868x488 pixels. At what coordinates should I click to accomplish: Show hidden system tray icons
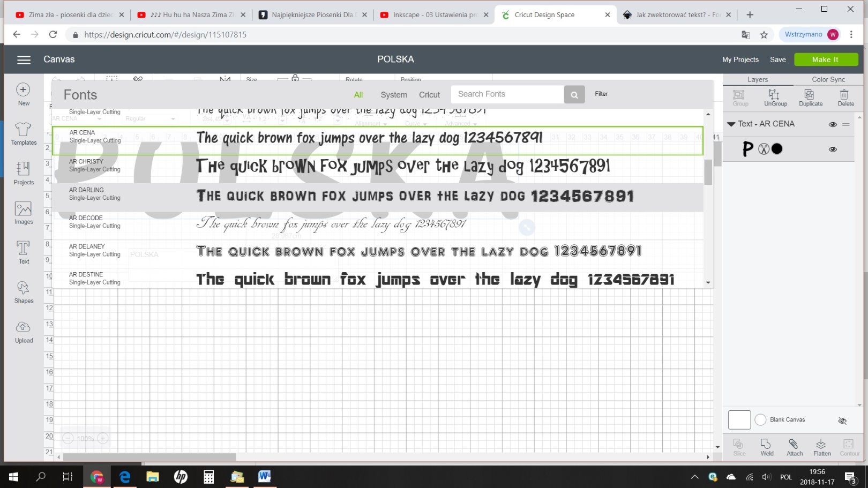[x=694, y=477]
